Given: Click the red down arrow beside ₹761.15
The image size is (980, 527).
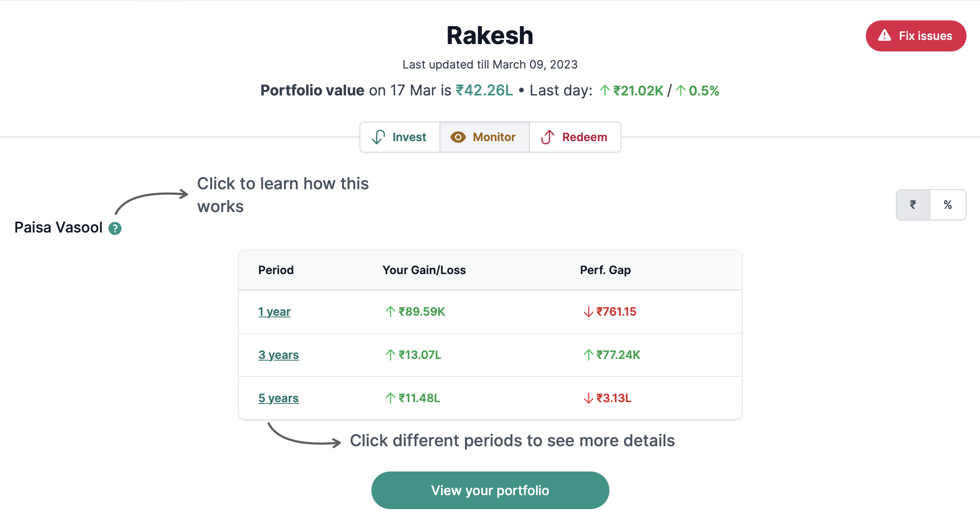Looking at the screenshot, I should [x=588, y=312].
